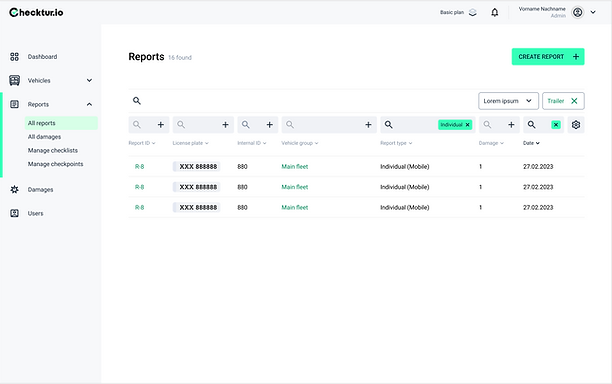Open Manage checkpoints page
The height and width of the screenshot is (384, 612).
55,164
